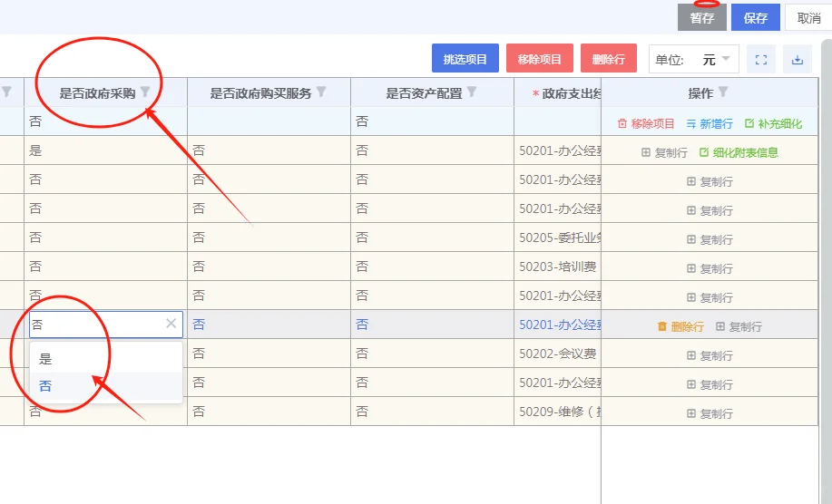Viewport: 832px width, 504px height.
Task: Click 复制行 in the 50203-培训费 row
Action: click(710, 268)
